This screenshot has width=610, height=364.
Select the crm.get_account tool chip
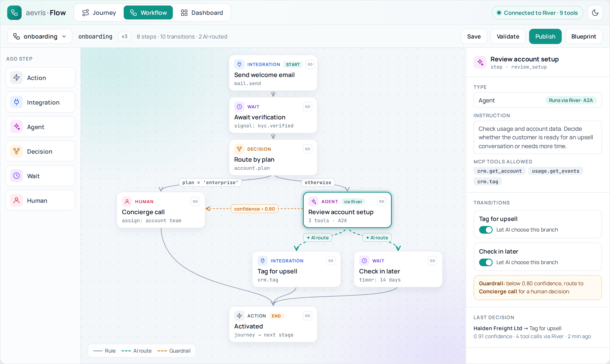click(499, 171)
